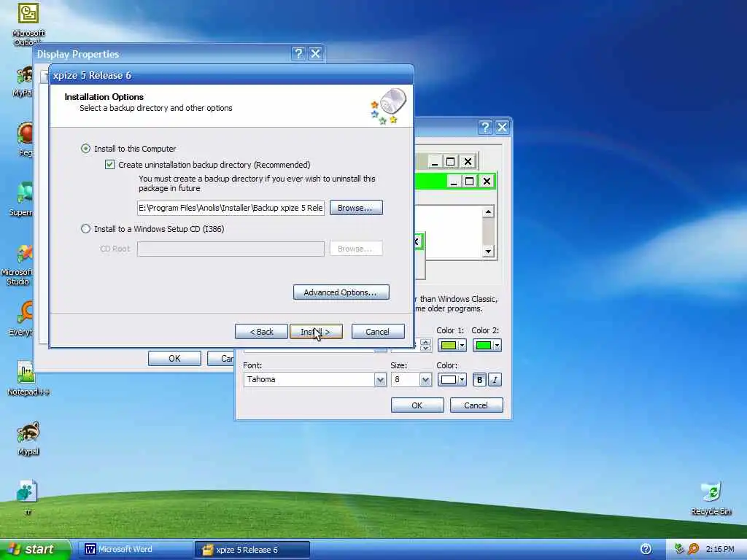Click the Font Tahoma text field

(x=309, y=379)
